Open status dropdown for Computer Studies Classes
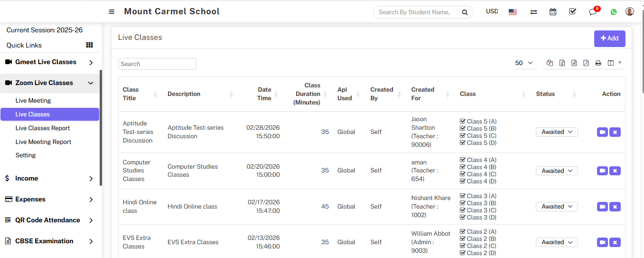 pyautogui.click(x=557, y=171)
